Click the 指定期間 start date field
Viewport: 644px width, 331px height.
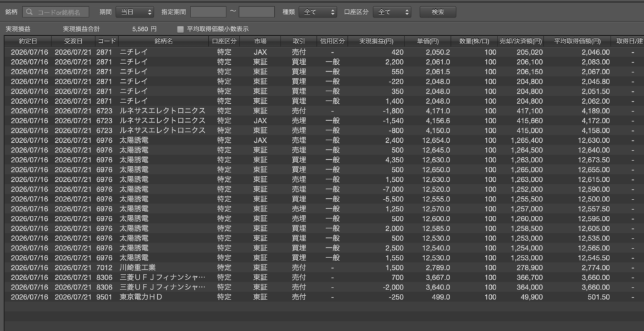[x=208, y=12]
